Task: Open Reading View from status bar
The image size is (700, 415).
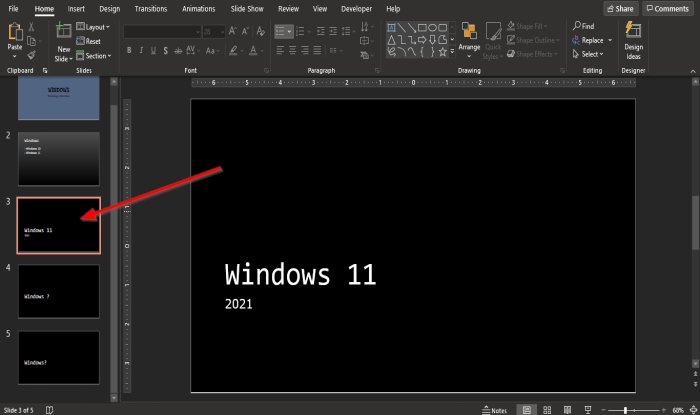Action: (x=567, y=410)
